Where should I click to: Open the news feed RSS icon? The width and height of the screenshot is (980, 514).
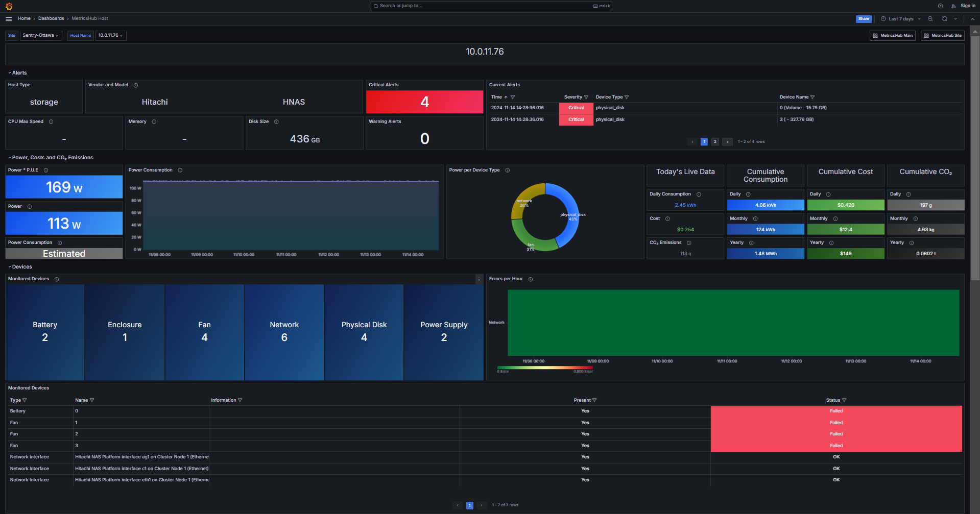click(x=953, y=6)
